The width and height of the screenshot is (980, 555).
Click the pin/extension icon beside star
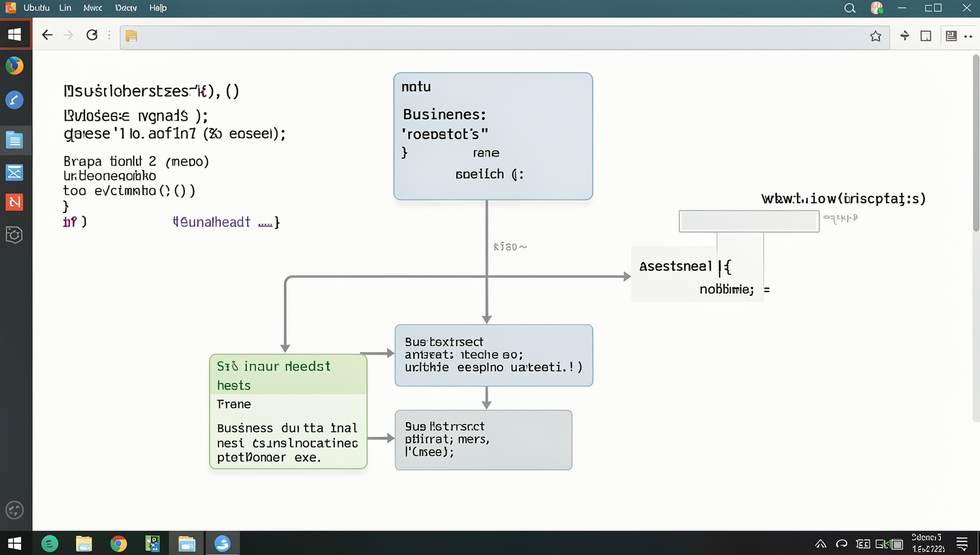(905, 36)
